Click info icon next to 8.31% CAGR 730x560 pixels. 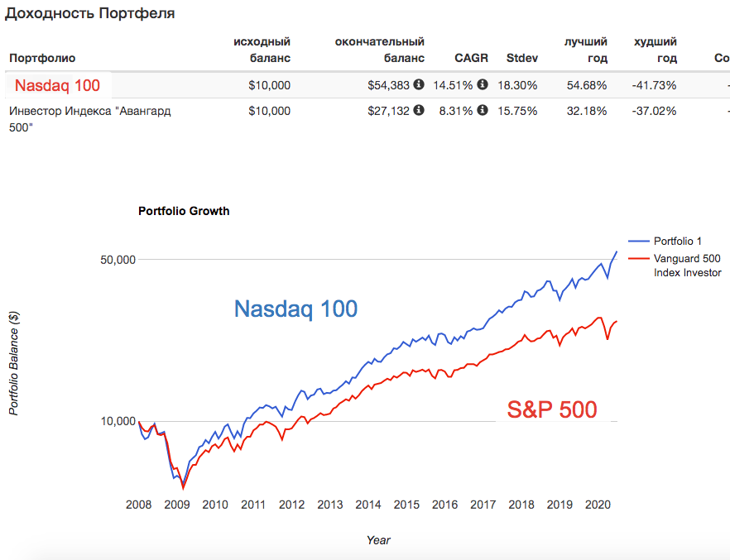[x=483, y=110]
